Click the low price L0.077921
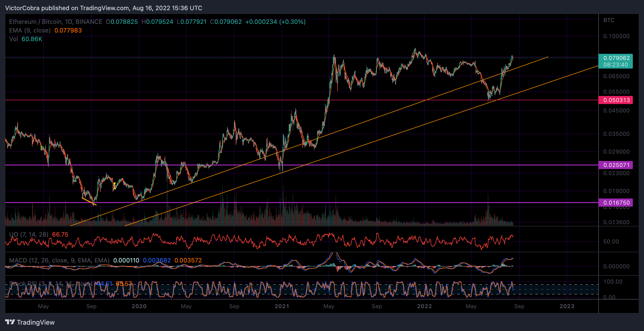The image size is (644, 331). click(x=192, y=22)
